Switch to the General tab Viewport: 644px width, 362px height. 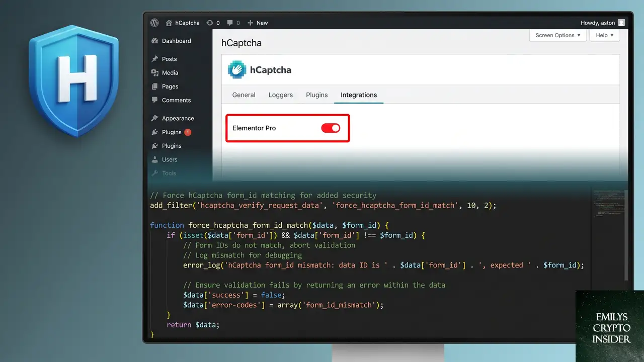pyautogui.click(x=244, y=95)
